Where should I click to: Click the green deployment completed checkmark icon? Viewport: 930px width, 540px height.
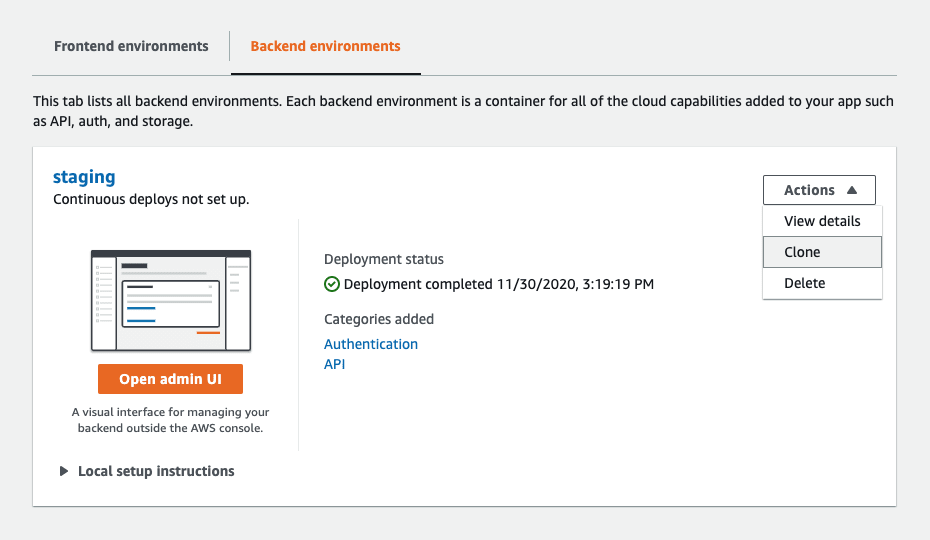(332, 284)
